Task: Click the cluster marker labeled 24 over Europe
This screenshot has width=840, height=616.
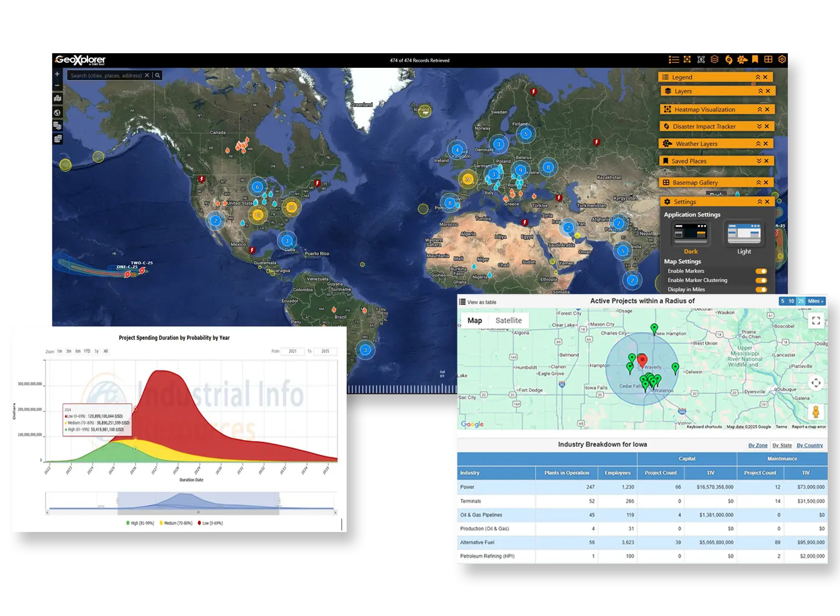Action: (468, 179)
